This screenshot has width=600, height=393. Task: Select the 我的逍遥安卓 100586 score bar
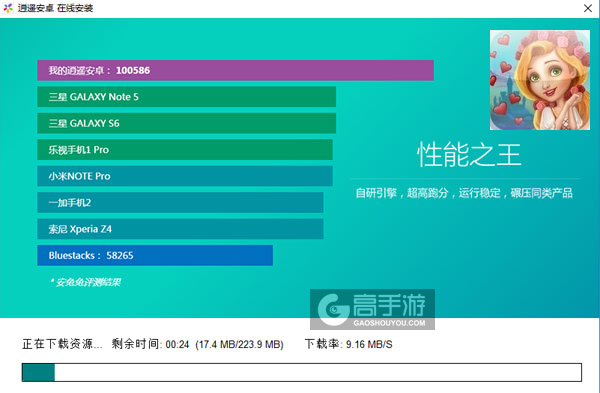235,70
